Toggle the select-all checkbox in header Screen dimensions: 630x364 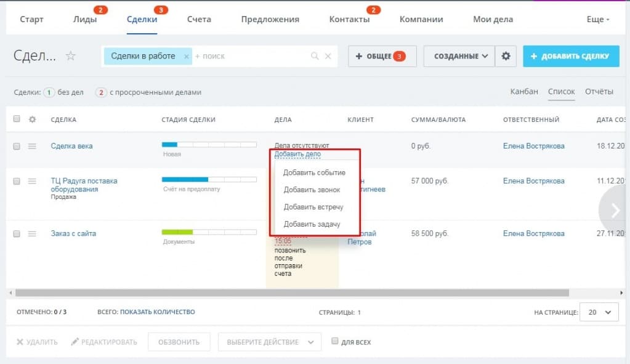click(x=17, y=119)
